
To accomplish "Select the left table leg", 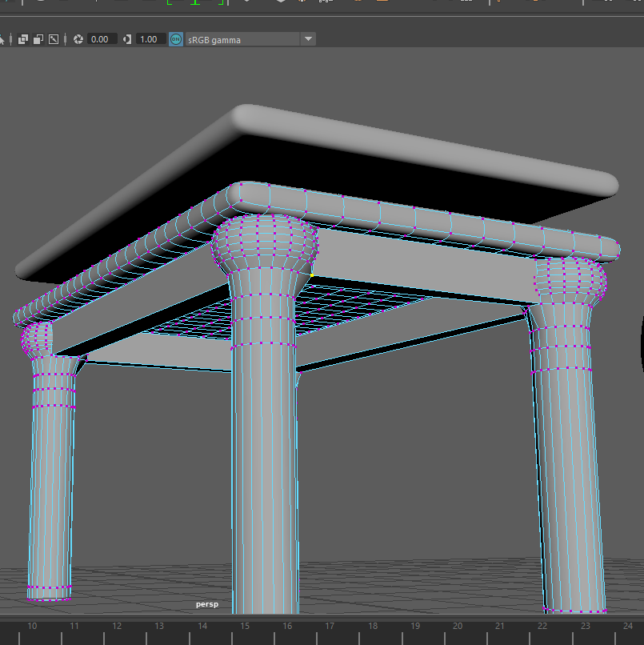I will click(52, 496).
